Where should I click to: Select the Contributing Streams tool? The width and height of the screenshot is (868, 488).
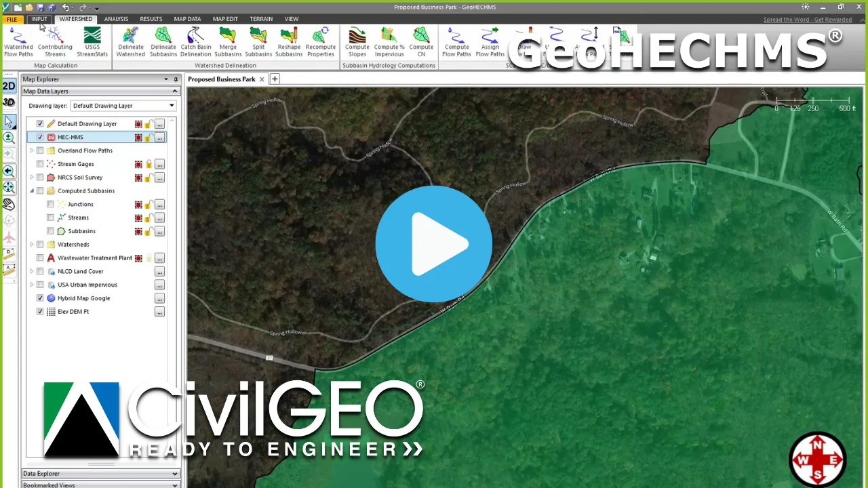[x=55, y=41]
